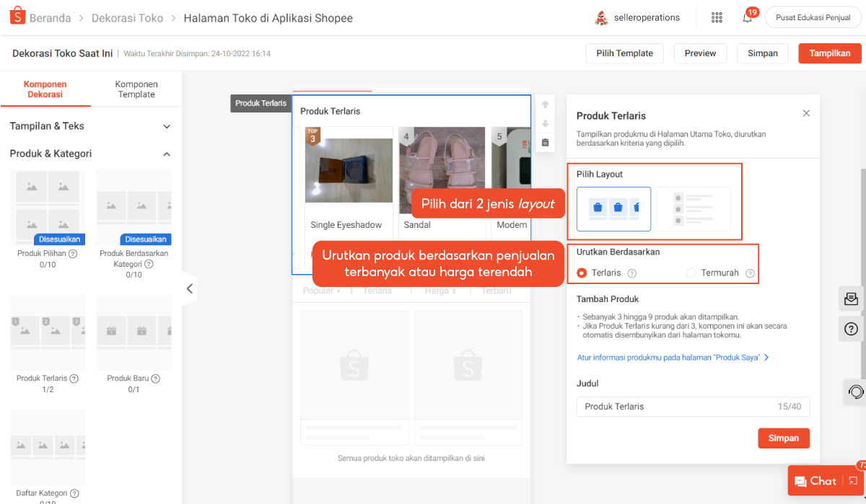
Task: Click the help question mark sidebar icon
Action: tap(851, 330)
